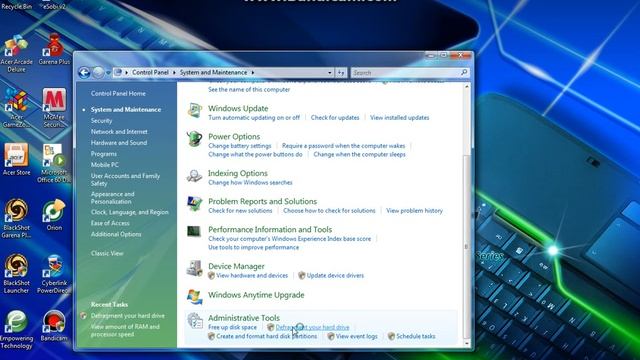Click the vertical scrollbar down arrow

[x=467, y=344]
